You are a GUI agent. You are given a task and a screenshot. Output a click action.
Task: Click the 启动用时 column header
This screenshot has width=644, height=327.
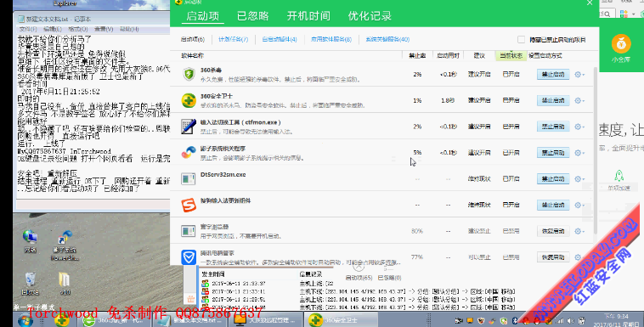coord(448,55)
